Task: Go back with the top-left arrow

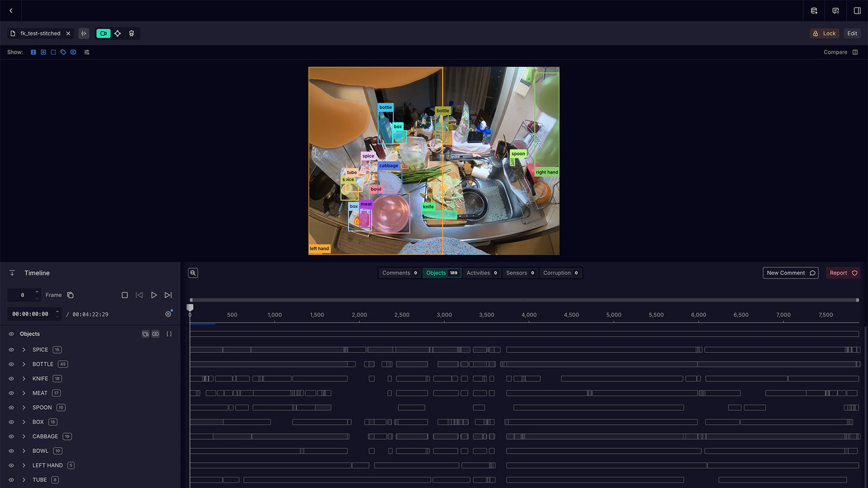Action: pos(11,11)
